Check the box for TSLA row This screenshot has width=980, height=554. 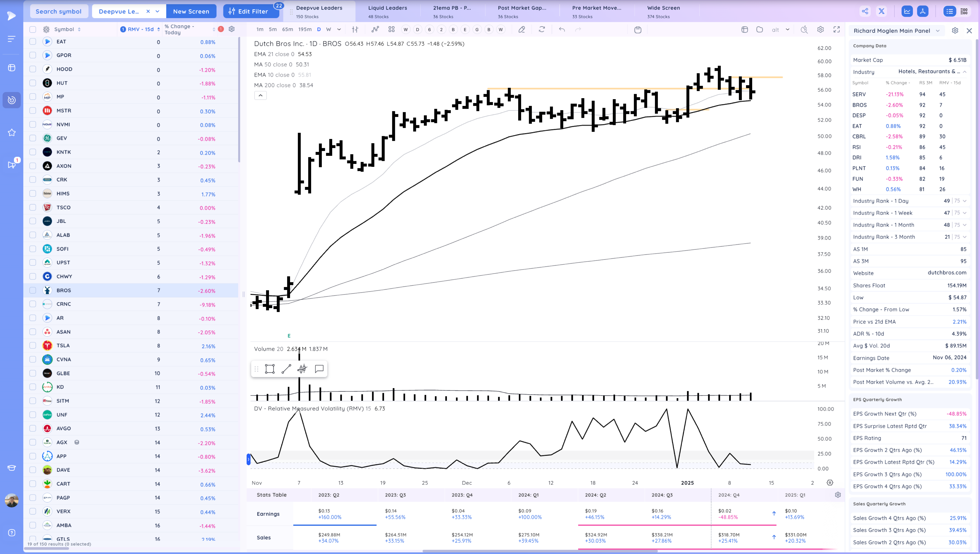pos(33,346)
